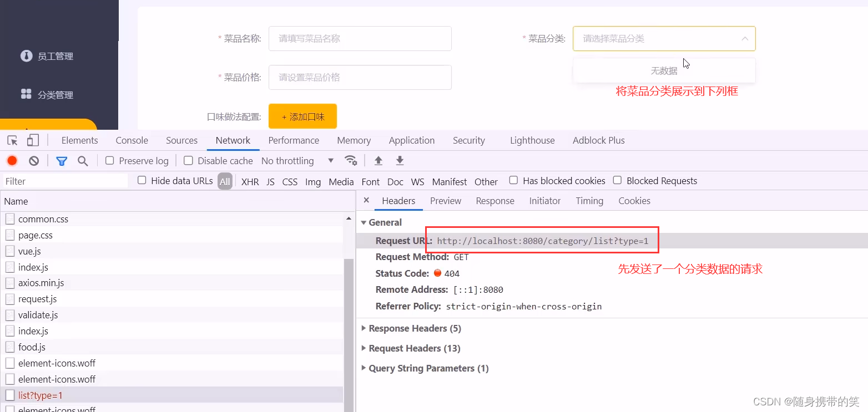Select axios.min.js file icon
The image size is (868, 412).
10,283
